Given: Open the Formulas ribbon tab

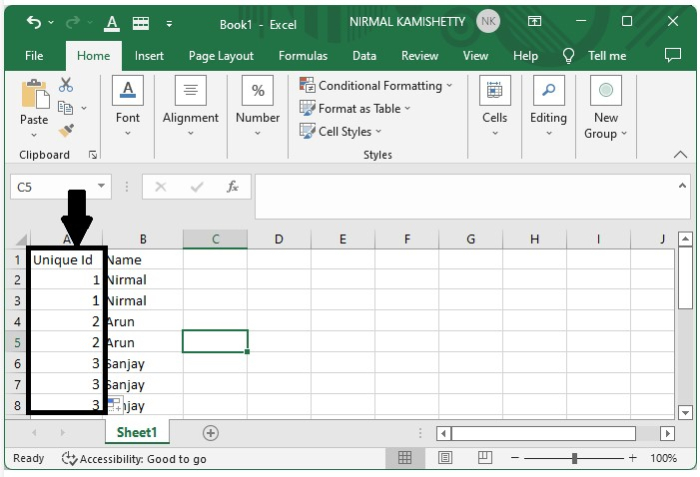Looking at the screenshot, I should pyautogui.click(x=302, y=56).
